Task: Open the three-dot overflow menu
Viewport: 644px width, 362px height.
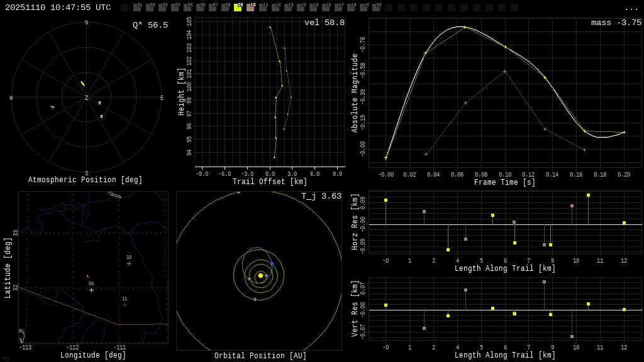Action: tap(631, 8)
